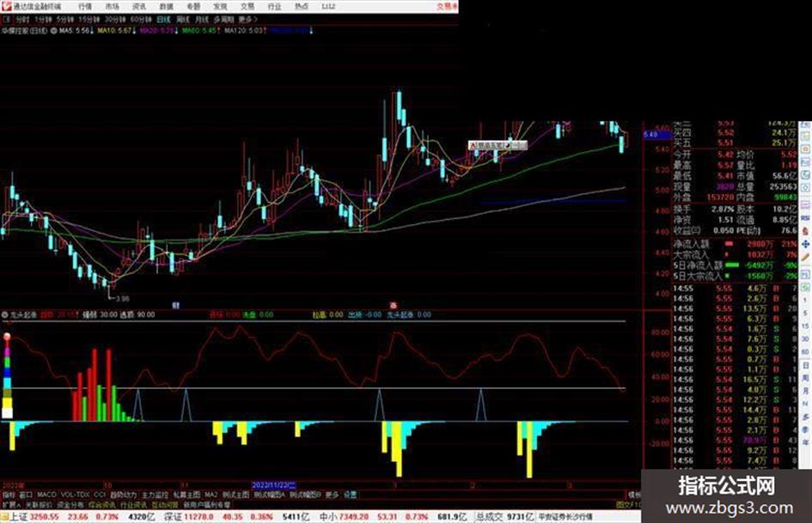
Task: Open the 综合资讯 tab
Action: [101, 504]
